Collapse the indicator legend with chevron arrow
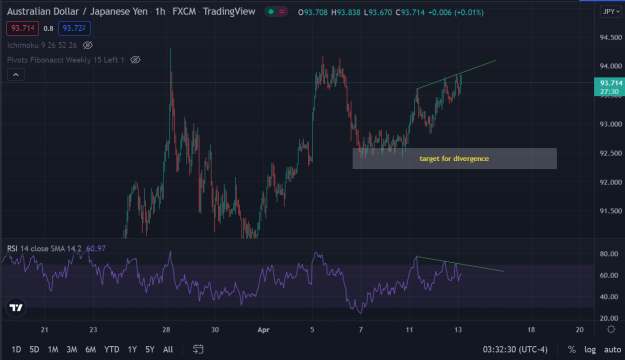 pyautogui.click(x=16, y=75)
